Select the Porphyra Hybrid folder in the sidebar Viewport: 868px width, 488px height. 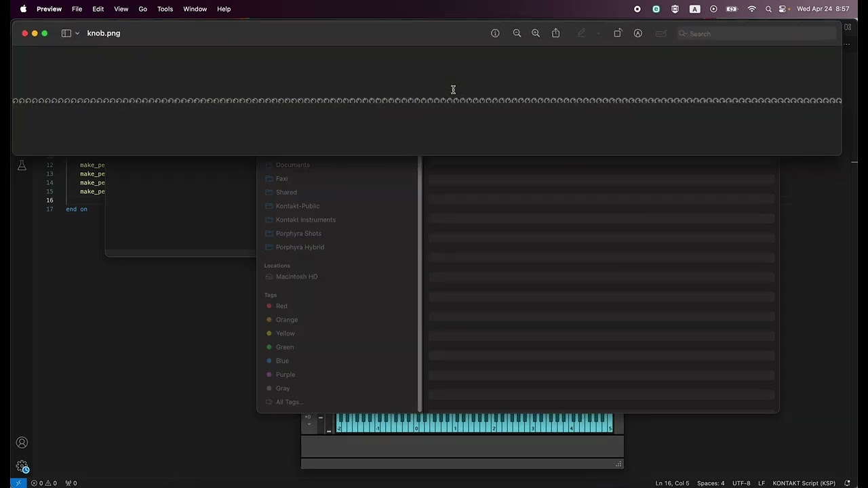[300, 247]
